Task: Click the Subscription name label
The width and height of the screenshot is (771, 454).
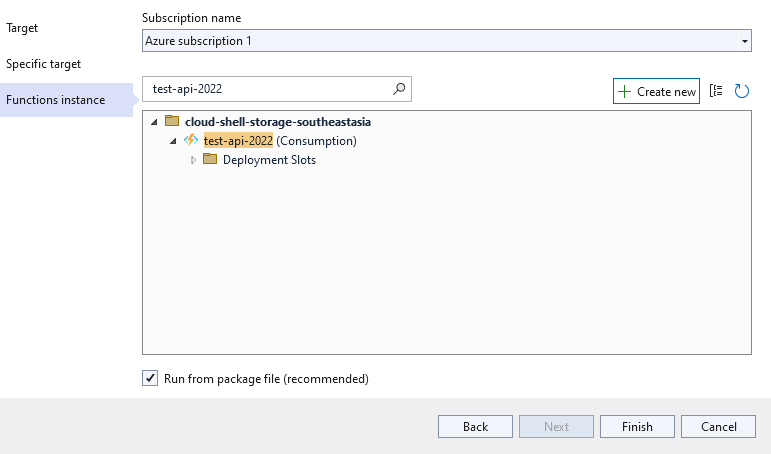Action: (x=192, y=18)
